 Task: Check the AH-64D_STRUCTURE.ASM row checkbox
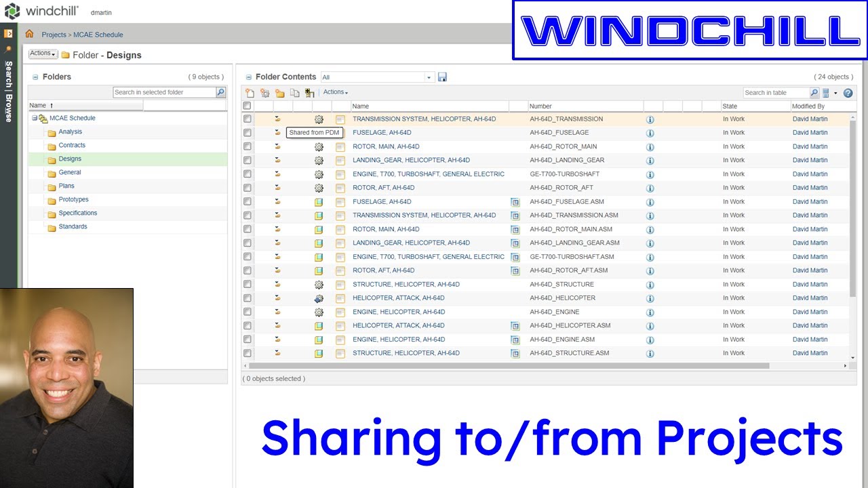[x=248, y=353]
